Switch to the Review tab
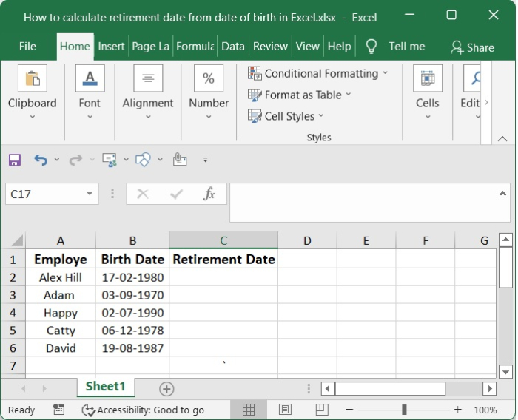 click(270, 46)
